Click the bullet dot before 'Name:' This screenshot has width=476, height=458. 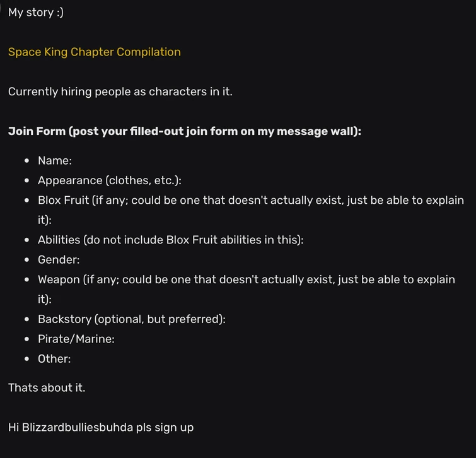point(27,161)
